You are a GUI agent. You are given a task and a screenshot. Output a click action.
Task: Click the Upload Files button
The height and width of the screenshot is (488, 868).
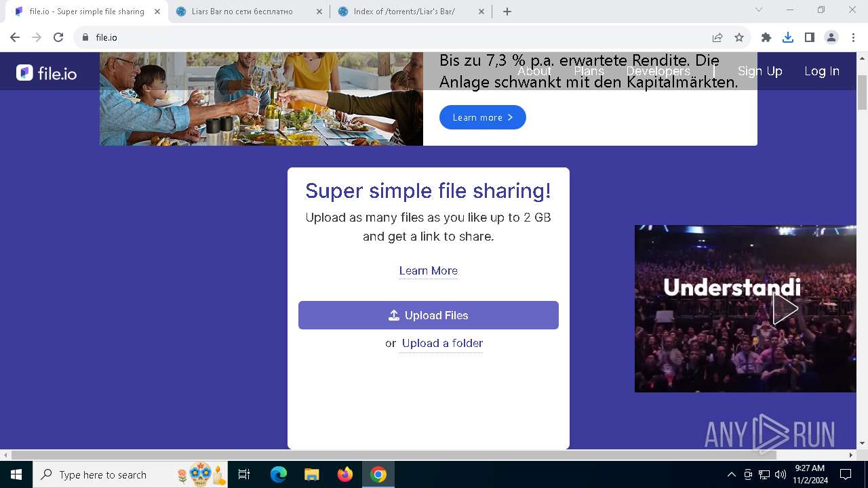(429, 315)
